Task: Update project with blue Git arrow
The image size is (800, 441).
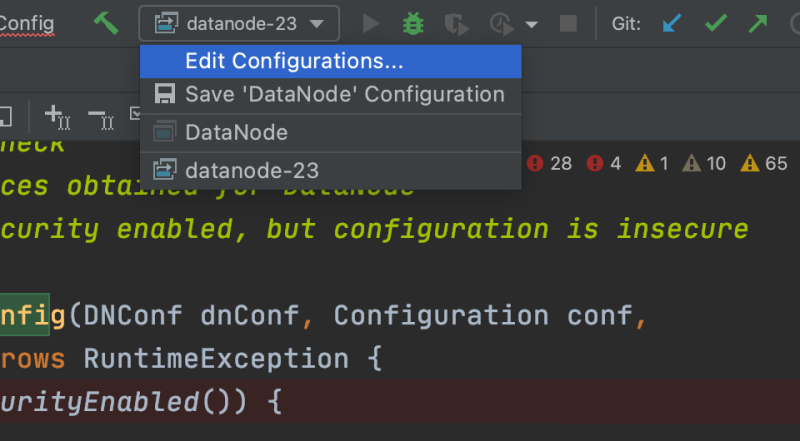Action: pos(674,23)
